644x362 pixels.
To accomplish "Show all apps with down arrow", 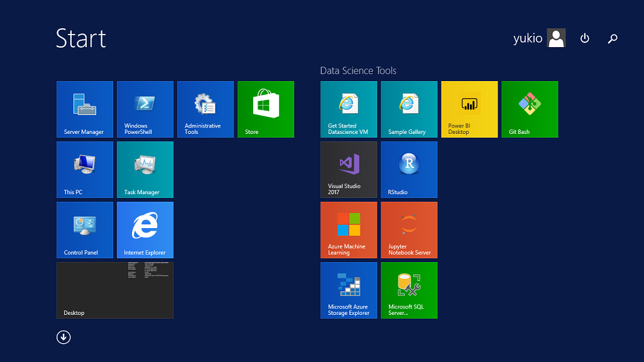I will (x=63, y=337).
